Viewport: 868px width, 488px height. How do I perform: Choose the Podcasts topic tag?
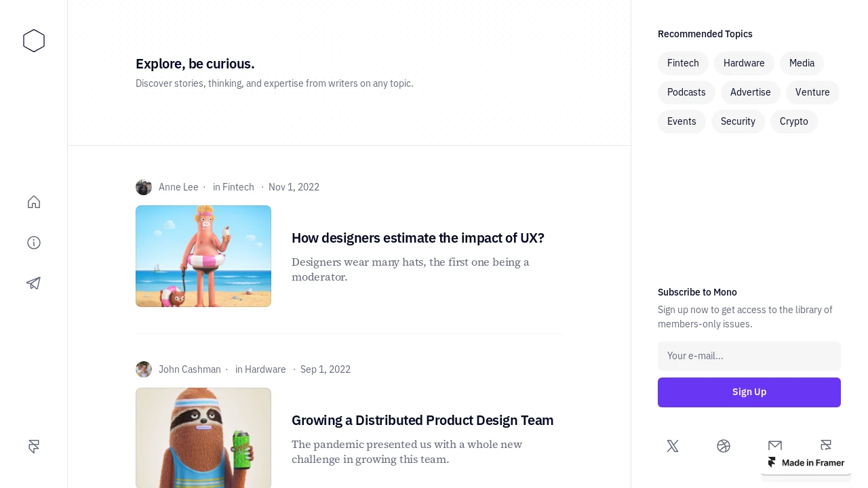point(686,92)
